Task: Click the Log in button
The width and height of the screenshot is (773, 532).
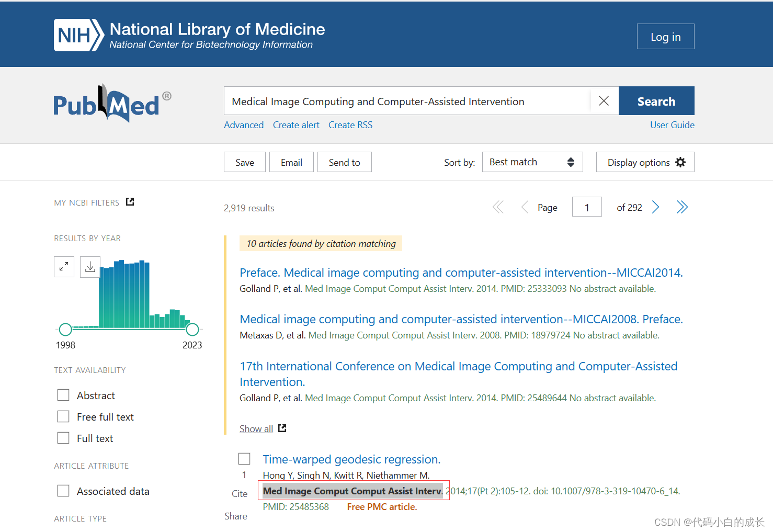Action: click(666, 37)
